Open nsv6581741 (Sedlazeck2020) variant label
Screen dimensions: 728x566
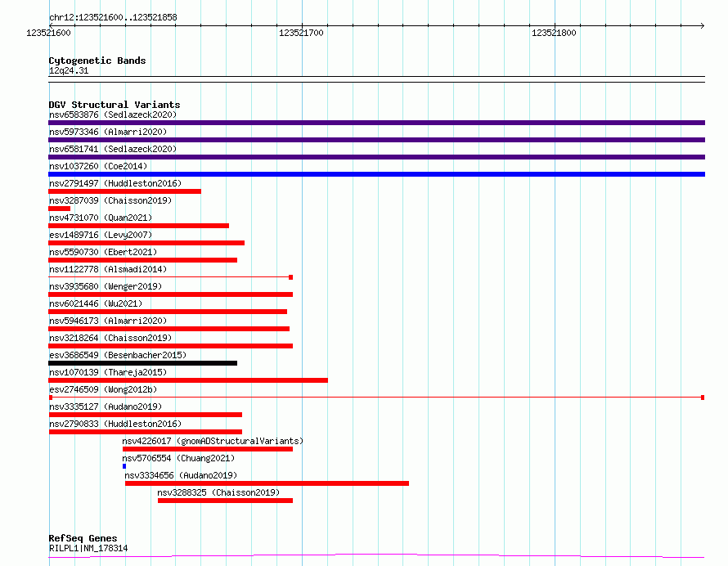pyautogui.click(x=113, y=149)
